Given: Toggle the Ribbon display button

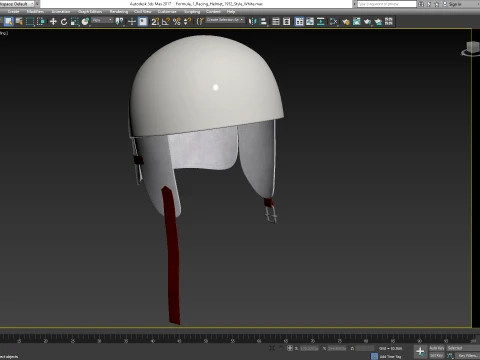Looking at the screenshot, I should point(299,22).
